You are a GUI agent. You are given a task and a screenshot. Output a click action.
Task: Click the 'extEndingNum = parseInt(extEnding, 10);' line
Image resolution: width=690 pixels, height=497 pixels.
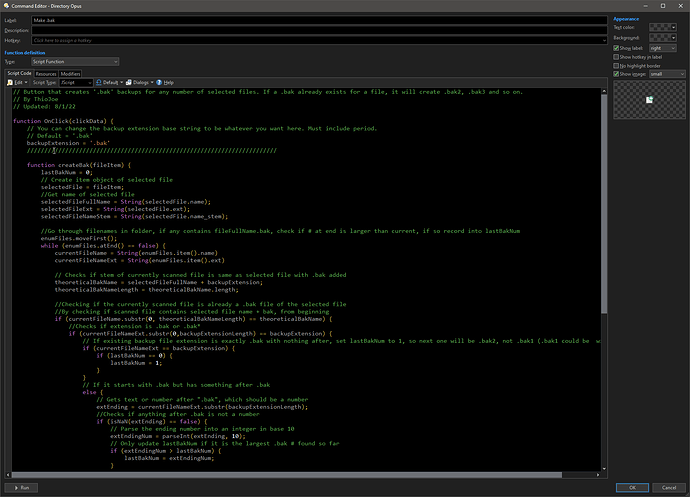point(178,436)
